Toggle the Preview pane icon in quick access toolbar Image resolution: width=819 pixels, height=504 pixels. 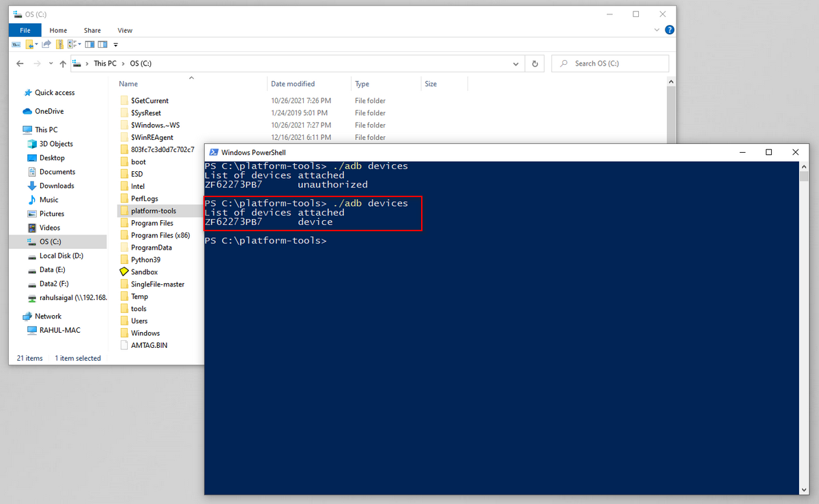point(89,44)
